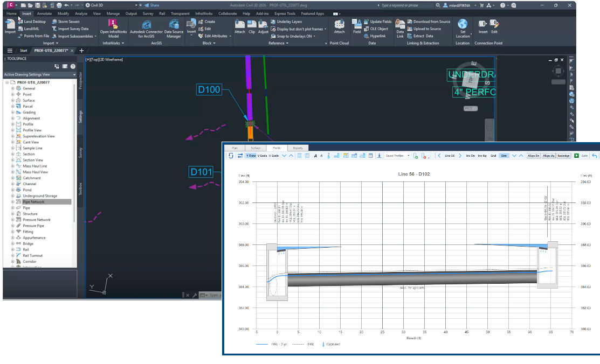The height and width of the screenshot is (364, 600).
Task: Click Download from Source
Action: click(x=429, y=22)
